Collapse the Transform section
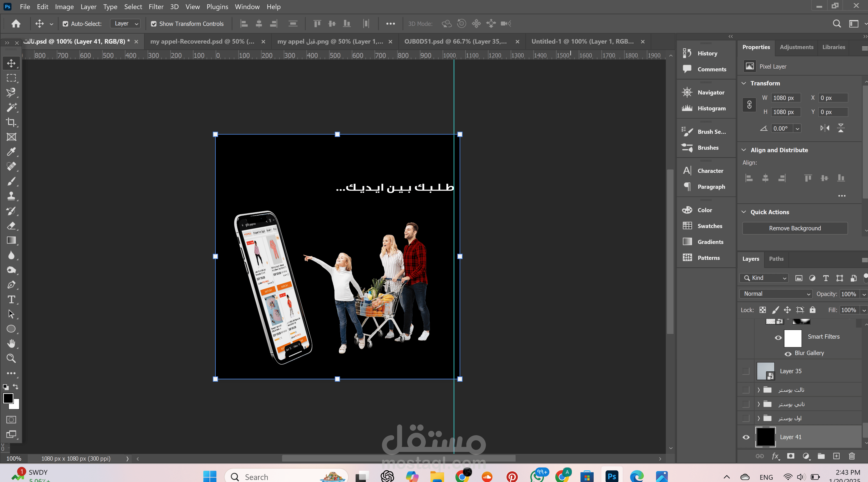 744,83
